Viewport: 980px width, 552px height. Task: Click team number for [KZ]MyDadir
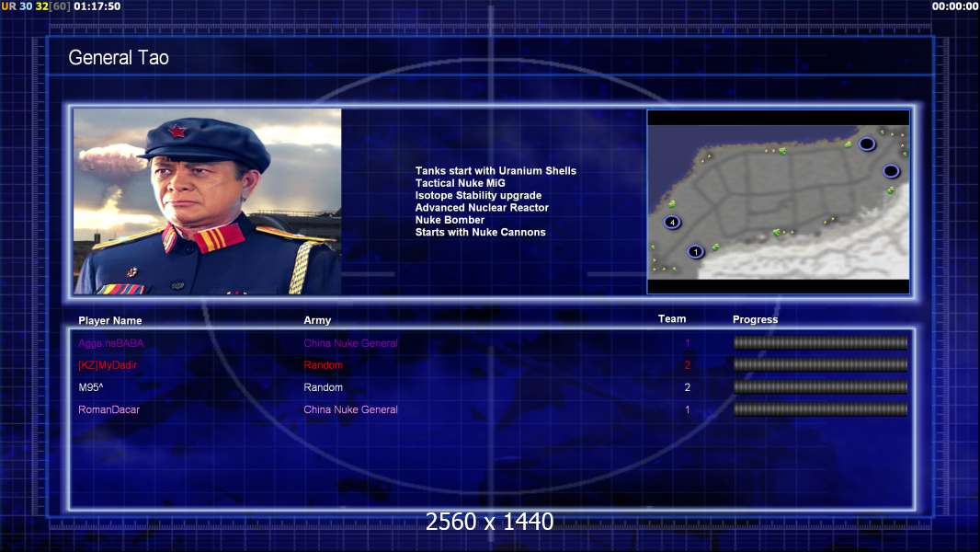(x=688, y=365)
